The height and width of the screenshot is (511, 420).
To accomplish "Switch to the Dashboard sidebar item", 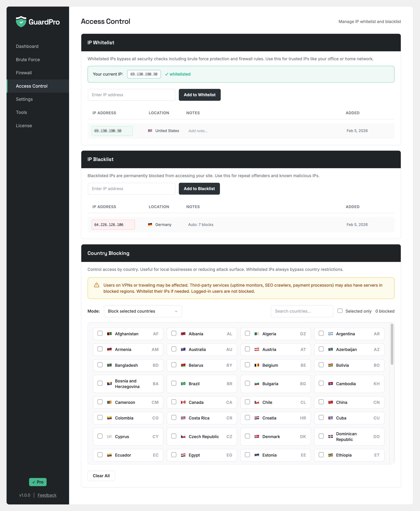I will 27,46.
